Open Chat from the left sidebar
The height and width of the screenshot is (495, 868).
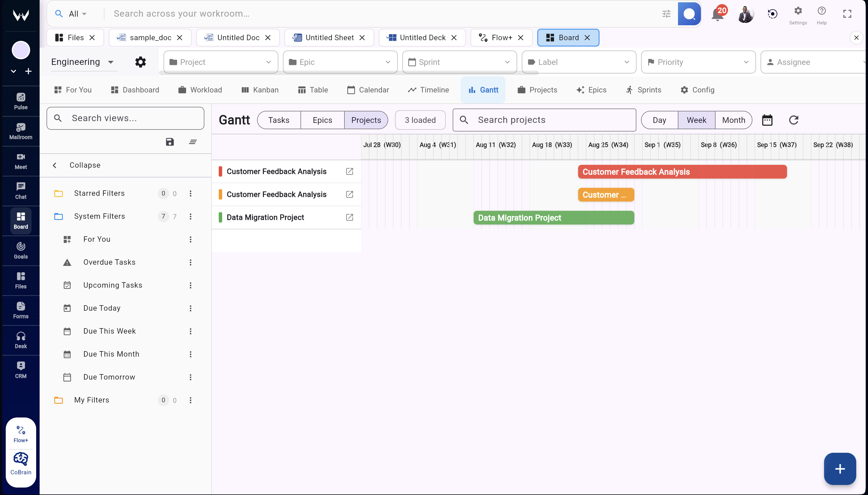20,190
